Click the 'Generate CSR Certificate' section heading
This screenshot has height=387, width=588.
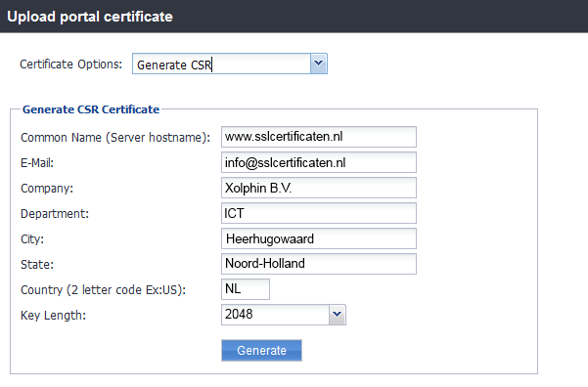point(91,109)
